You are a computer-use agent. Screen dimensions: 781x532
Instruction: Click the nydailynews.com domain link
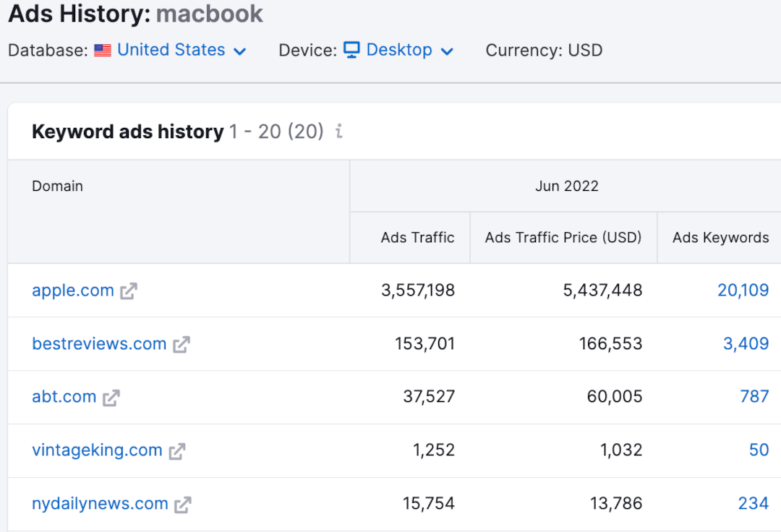pyautogui.click(x=99, y=504)
